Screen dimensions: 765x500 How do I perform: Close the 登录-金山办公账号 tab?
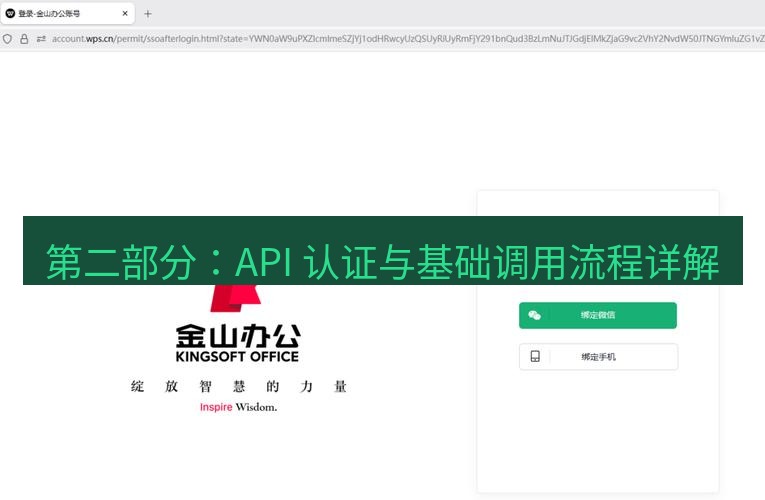125,14
